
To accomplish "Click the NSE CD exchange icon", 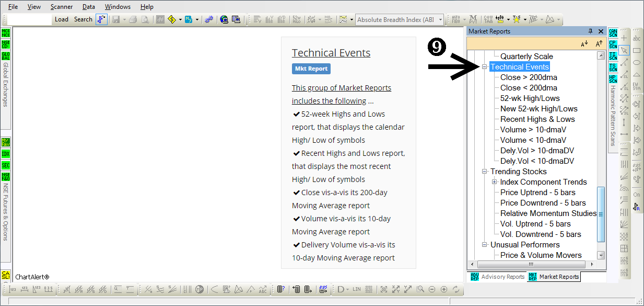I will pos(6,44).
